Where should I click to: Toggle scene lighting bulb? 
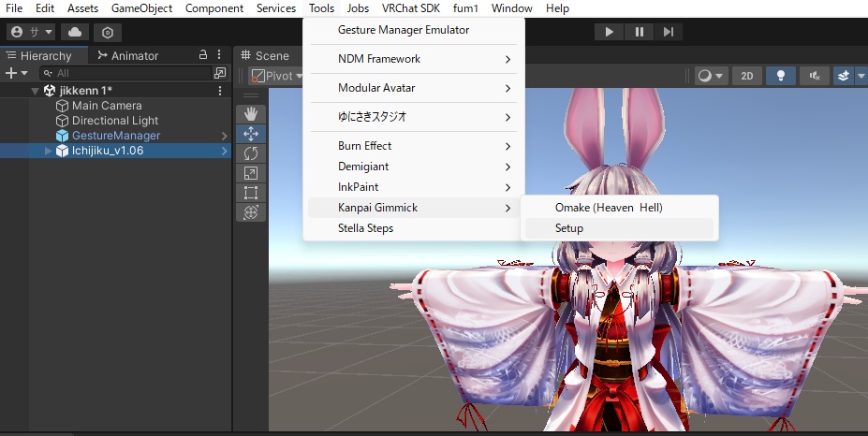pos(781,76)
